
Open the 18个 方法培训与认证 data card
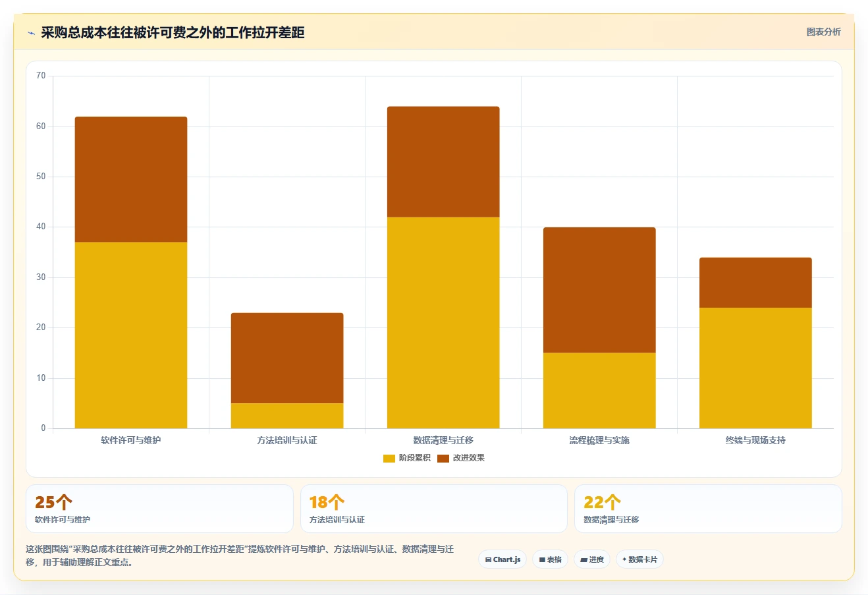(433, 509)
